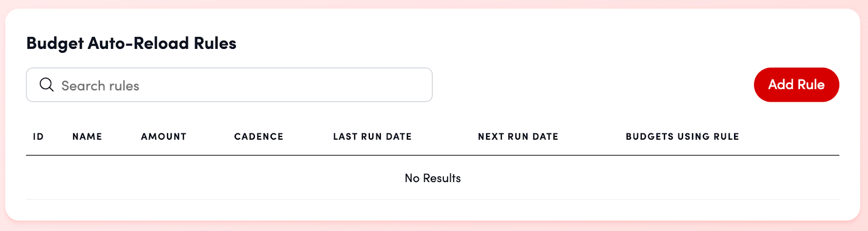Viewport: 868px width, 231px height.
Task: Sort by BUDGETS USING RULE header
Action: click(682, 136)
